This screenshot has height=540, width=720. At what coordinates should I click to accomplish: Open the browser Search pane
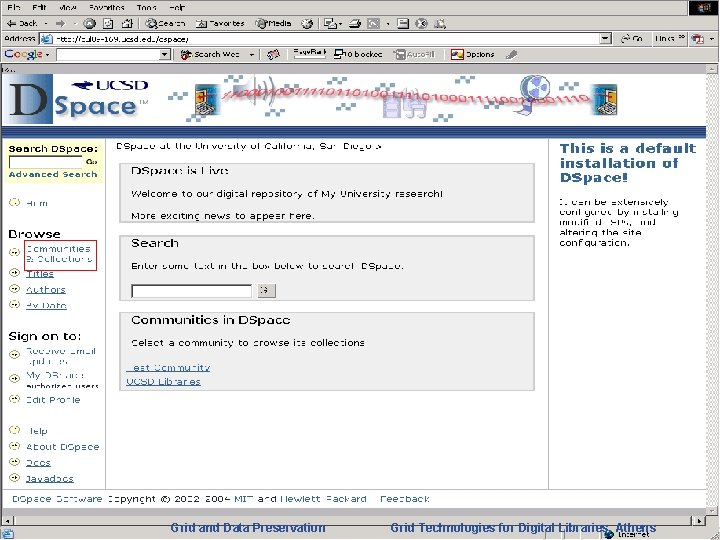coord(165,23)
